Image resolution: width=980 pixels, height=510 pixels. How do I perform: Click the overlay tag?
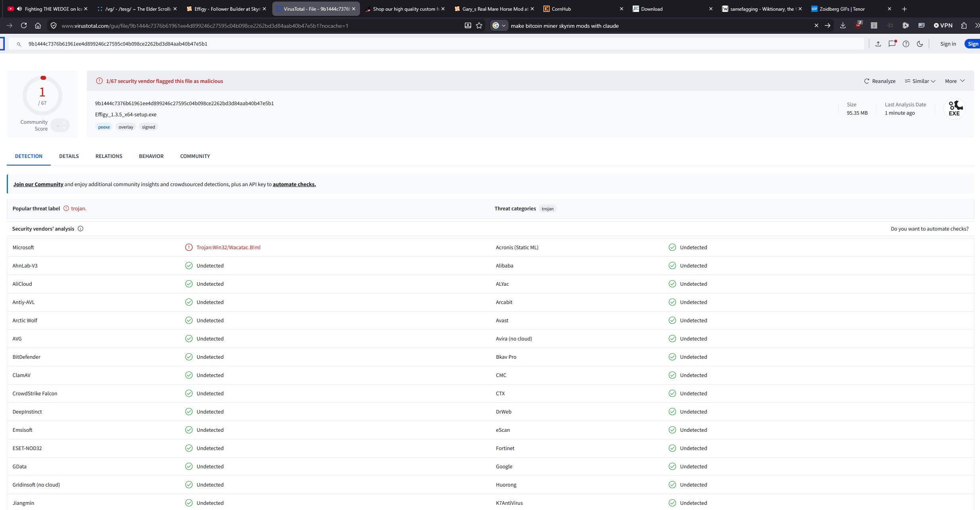126,127
